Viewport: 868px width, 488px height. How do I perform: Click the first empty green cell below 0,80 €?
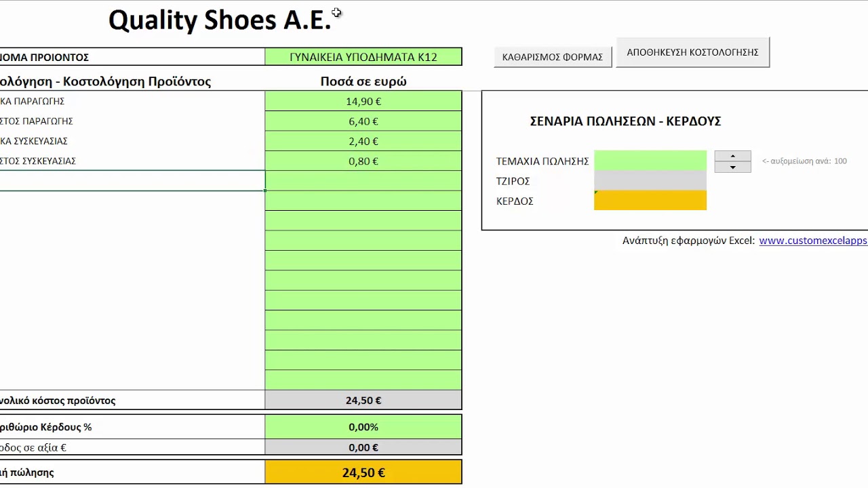pyautogui.click(x=363, y=181)
